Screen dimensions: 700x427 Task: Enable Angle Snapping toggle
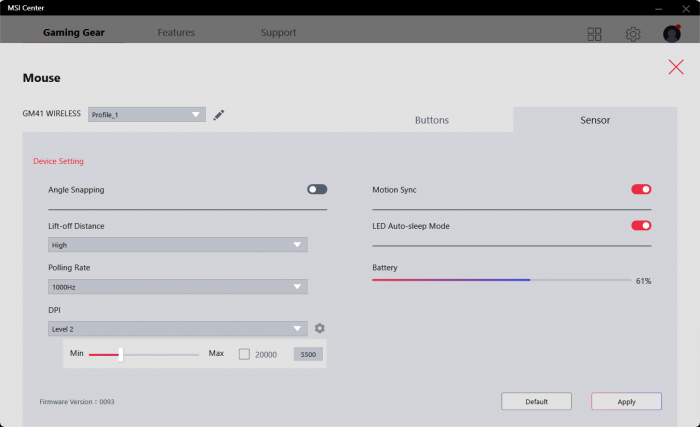(x=317, y=189)
